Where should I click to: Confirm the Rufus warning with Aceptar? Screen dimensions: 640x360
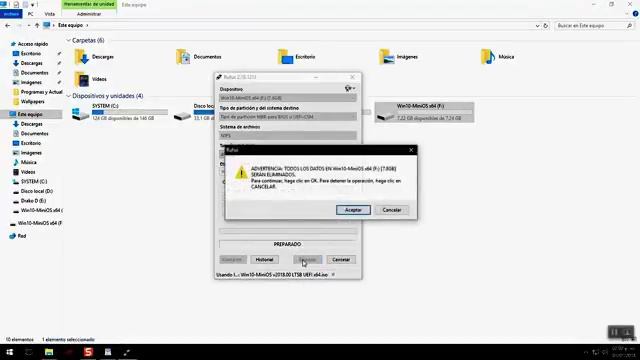click(x=353, y=210)
